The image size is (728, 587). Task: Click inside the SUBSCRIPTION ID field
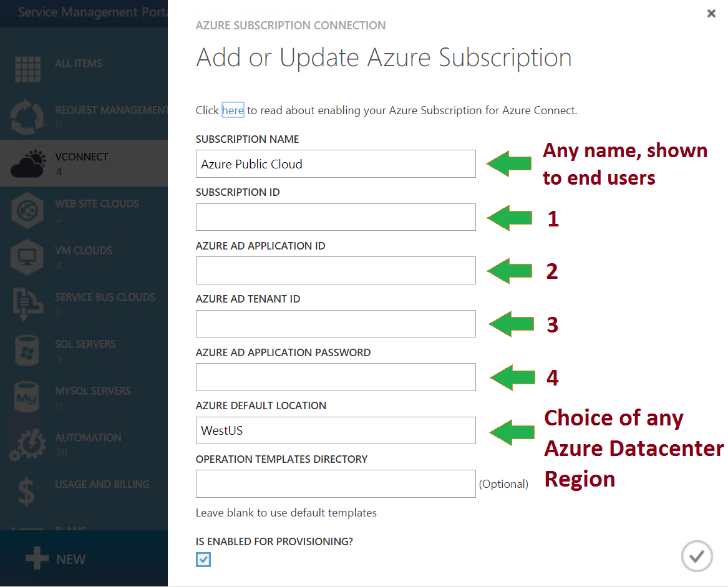(336, 217)
